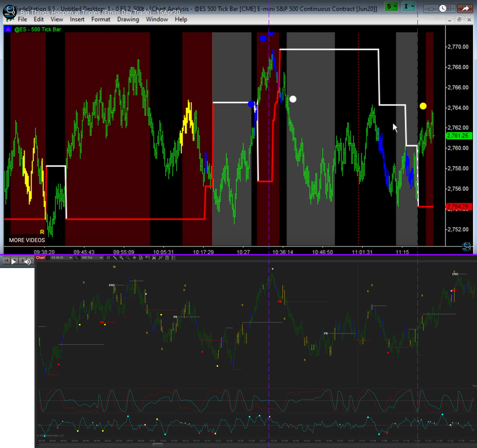Open the Indicators bar-chart icon

click(x=154, y=258)
